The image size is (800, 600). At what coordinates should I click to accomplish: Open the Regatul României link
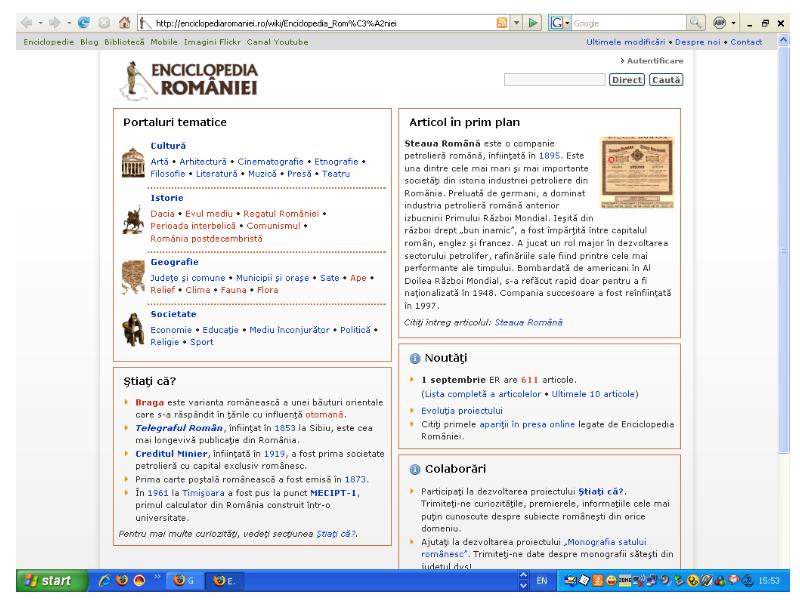281,214
